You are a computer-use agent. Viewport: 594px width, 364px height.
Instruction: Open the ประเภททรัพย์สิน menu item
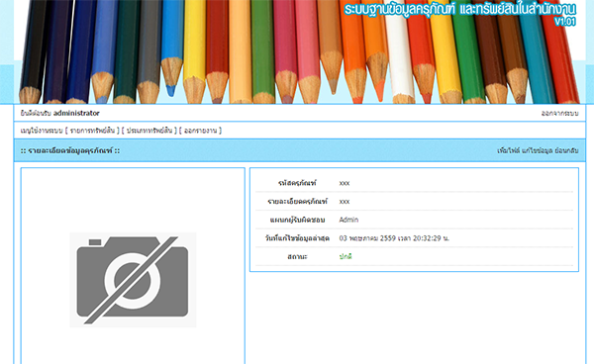[x=149, y=131]
